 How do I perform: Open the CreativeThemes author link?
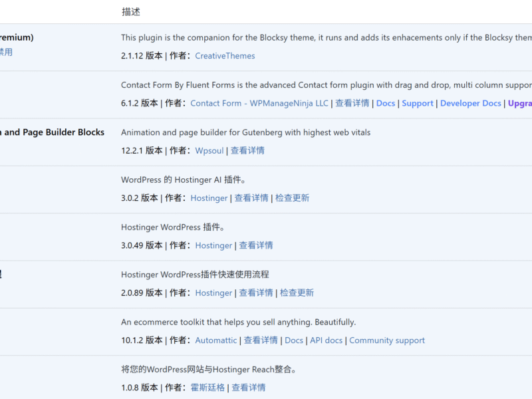pos(225,56)
